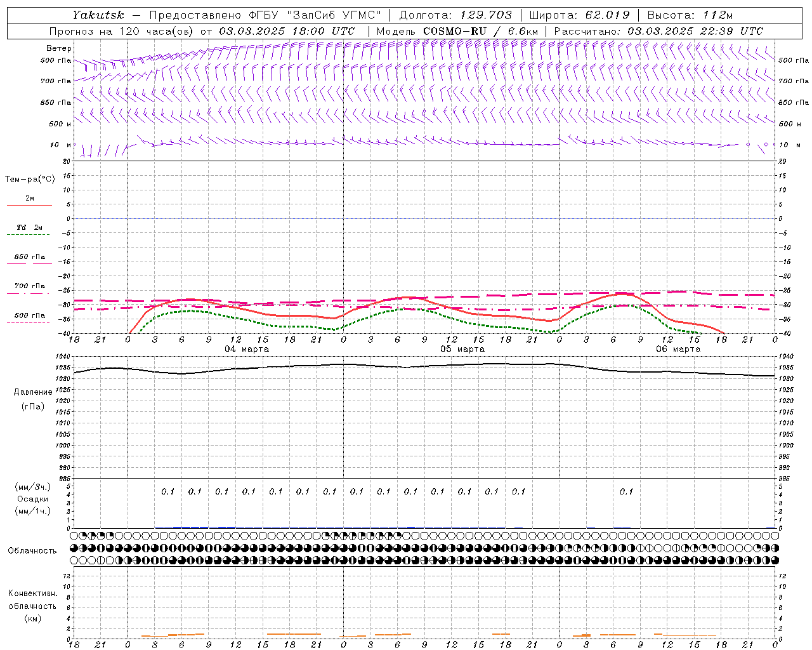
Task: Click the '06 марта' date label
Action: (x=678, y=348)
